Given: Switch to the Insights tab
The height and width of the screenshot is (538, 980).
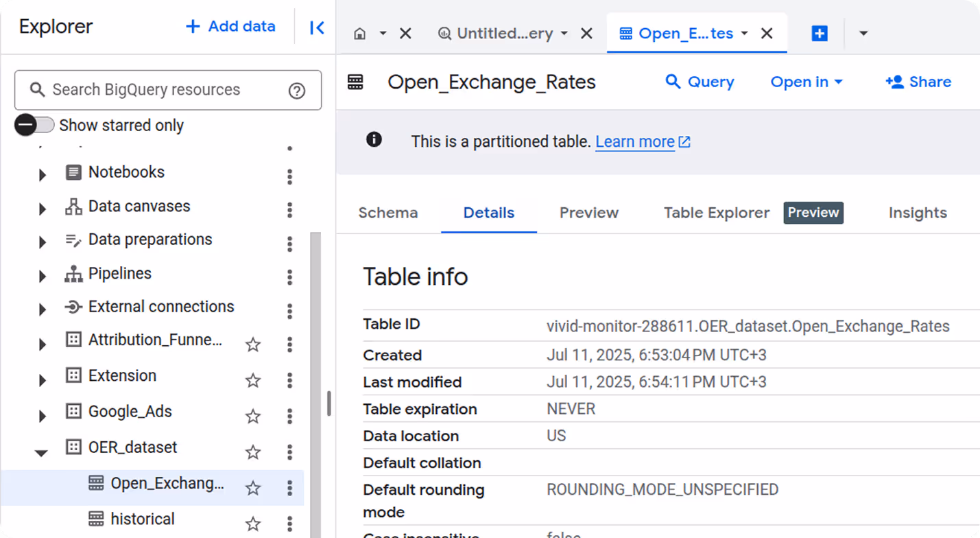Looking at the screenshot, I should coord(918,213).
